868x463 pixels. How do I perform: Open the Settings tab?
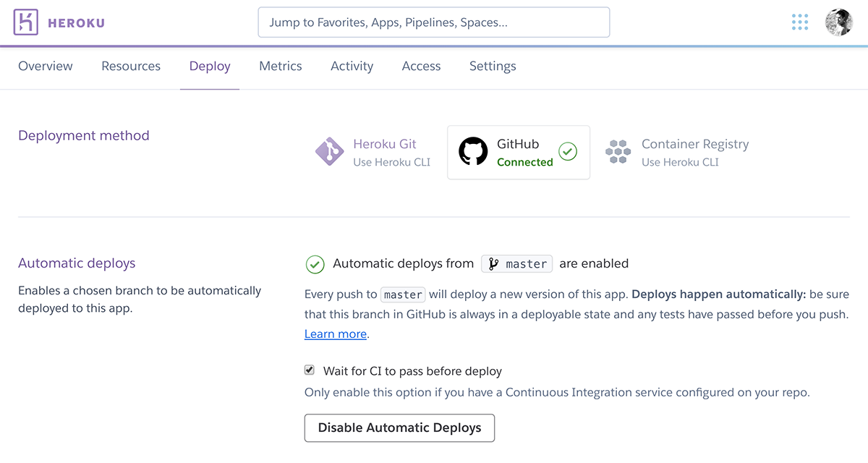(x=493, y=66)
